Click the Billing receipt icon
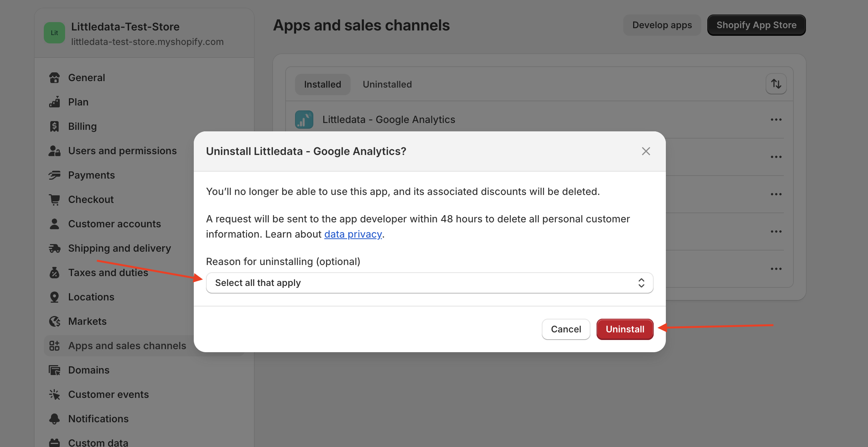868x447 pixels. (54, 126)
